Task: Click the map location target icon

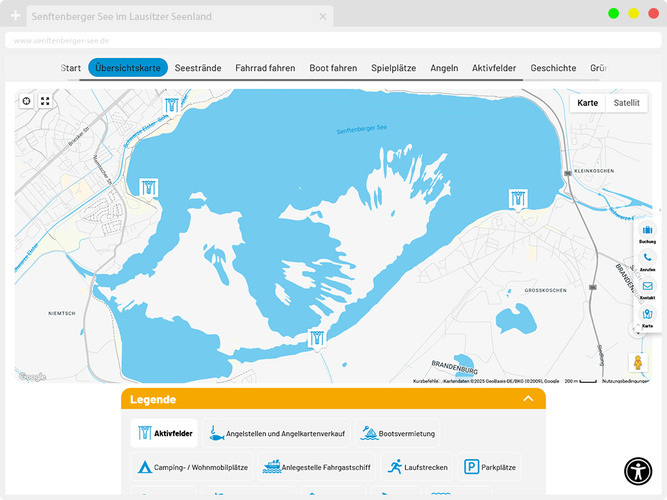Action: click(x=26, y=101)
